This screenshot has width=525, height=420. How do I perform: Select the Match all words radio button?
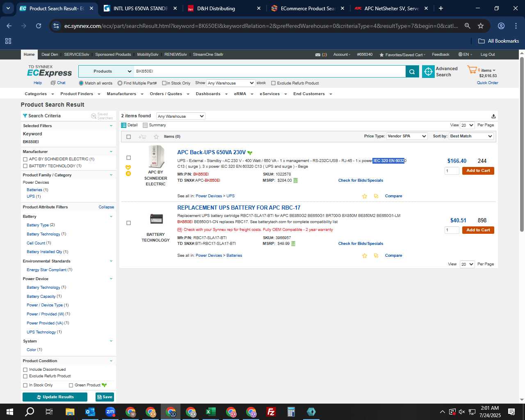[81, 83]
